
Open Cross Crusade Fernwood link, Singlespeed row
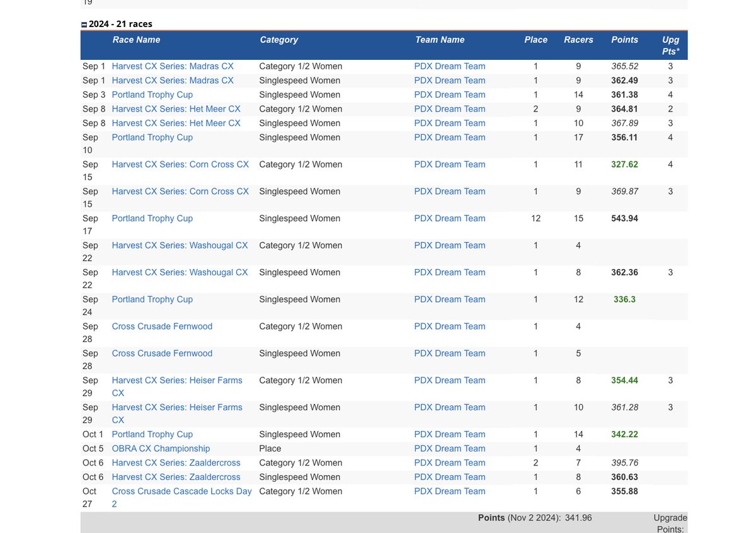click(162, 354)
